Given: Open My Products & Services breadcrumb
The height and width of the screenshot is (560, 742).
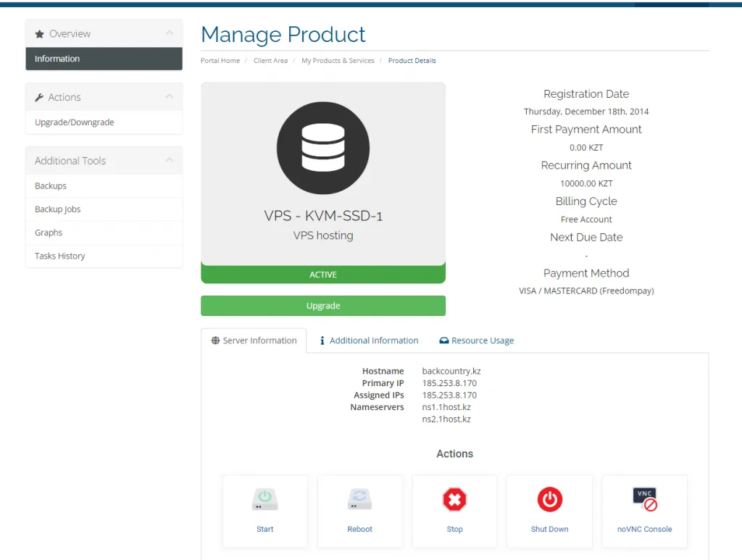Looking at the screenshot, I should 338,61.
